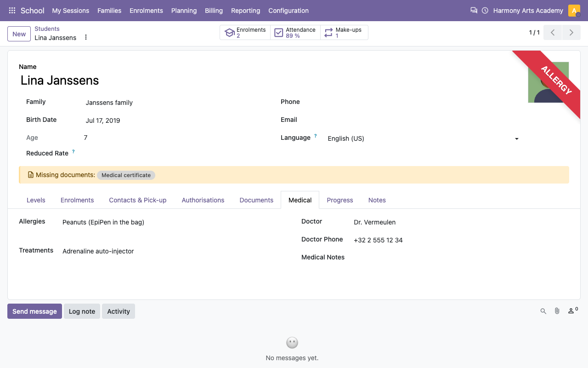Open Attendance 89 % stat button
Screen dimensions: 588x368
(x=295, y=33)
